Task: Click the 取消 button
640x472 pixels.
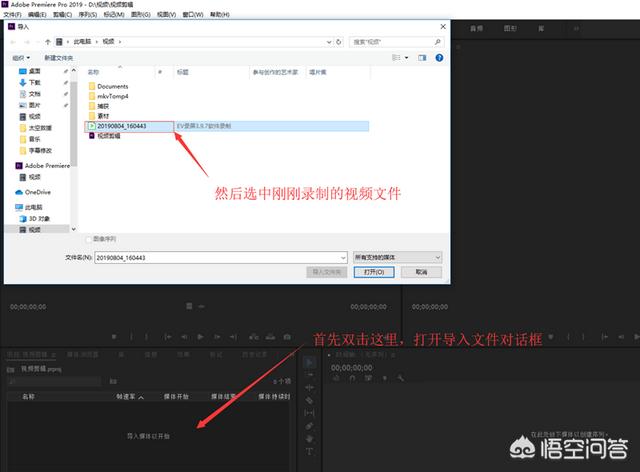Action: click(421, 271)
